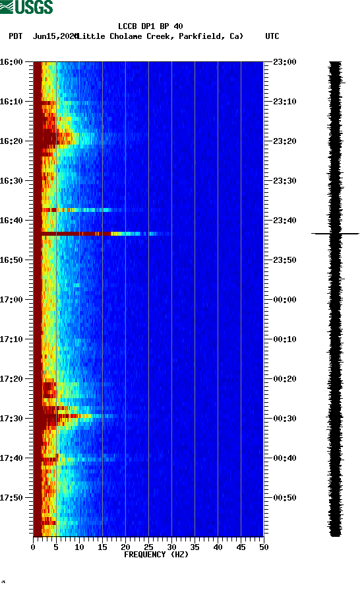Click the 17:30 PDT time label

pyautogui.click(x=11, y=419)
